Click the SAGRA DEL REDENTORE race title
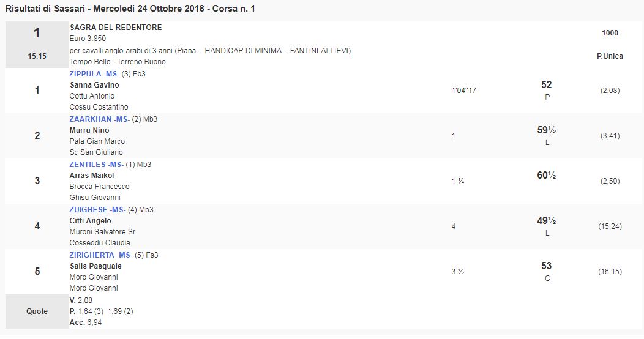The width and height of the screenshot is (644, 339). point(116,28)
